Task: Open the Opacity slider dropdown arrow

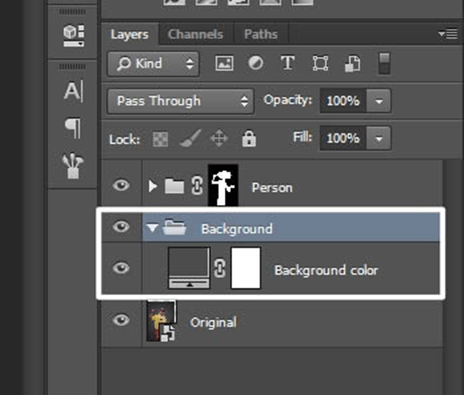Action: [379, 101]
